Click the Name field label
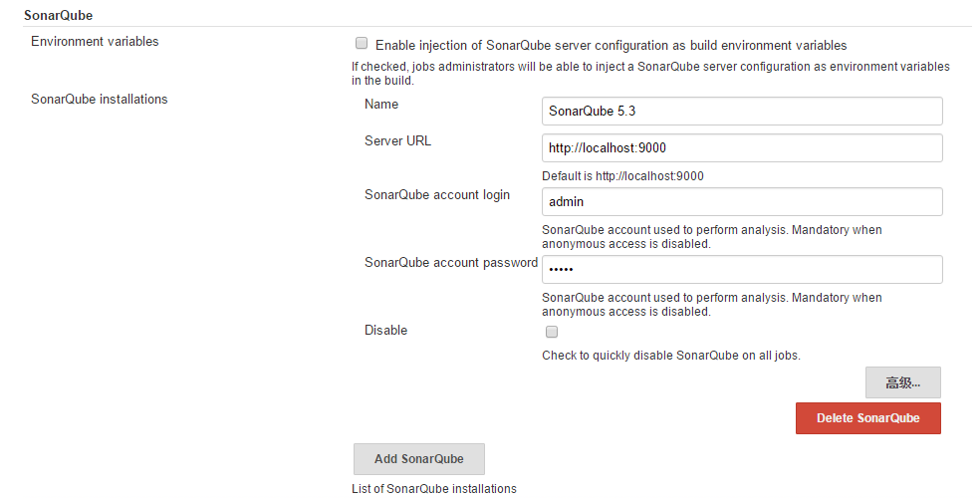Image resolution: width=980 pixels, height=499 pixels. coord(381,104)
